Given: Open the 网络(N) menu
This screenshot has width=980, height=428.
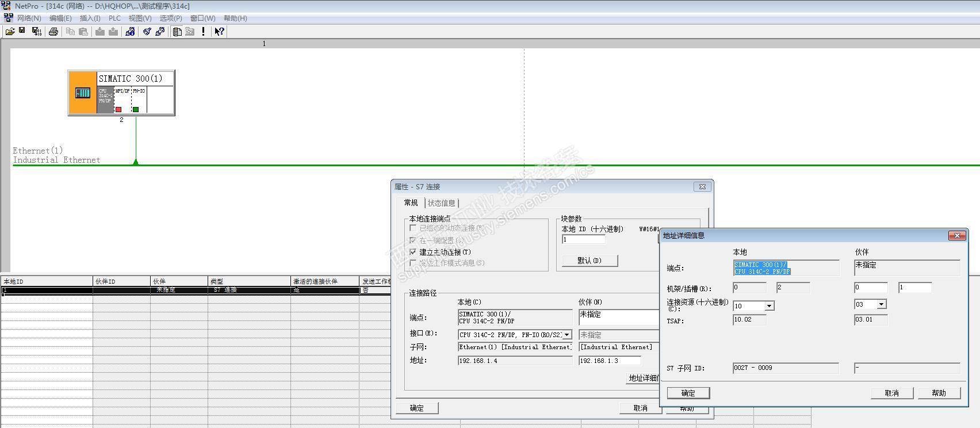Looking at the screenshot, I should (29, 18).
